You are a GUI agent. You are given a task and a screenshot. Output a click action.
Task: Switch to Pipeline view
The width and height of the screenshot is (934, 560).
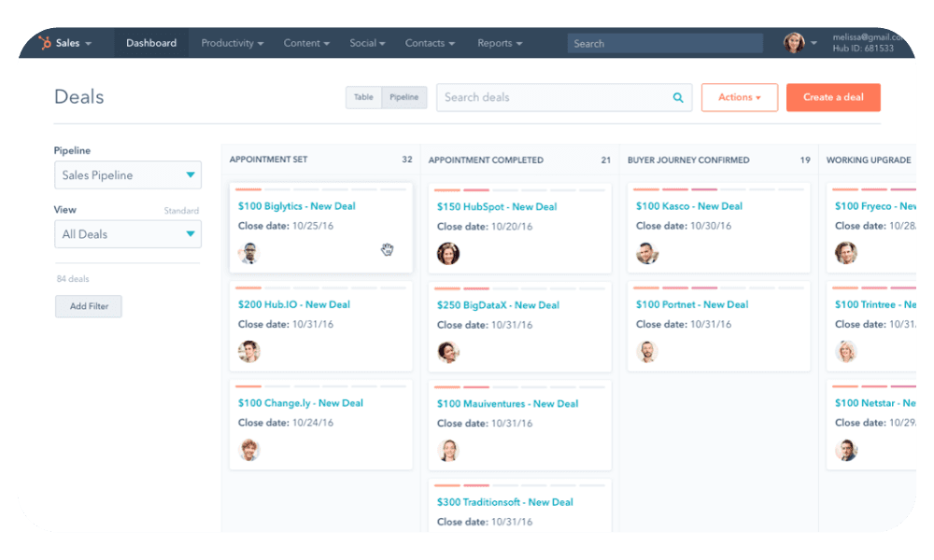click(x=403, y=97)
